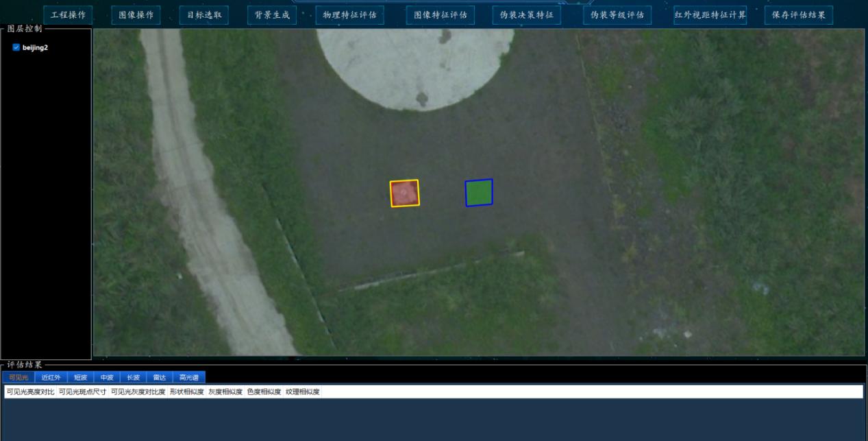Click the 形状相似度 column header
The image size is (868, 441).
187,392
